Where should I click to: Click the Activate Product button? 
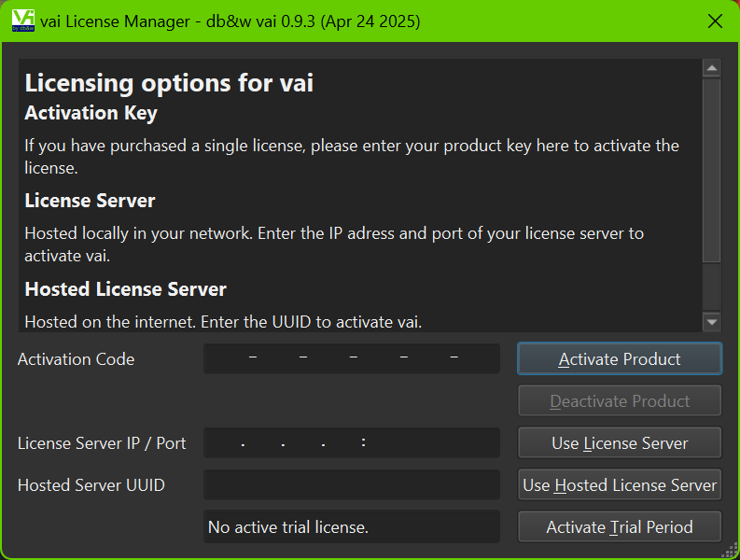(620, 358)
